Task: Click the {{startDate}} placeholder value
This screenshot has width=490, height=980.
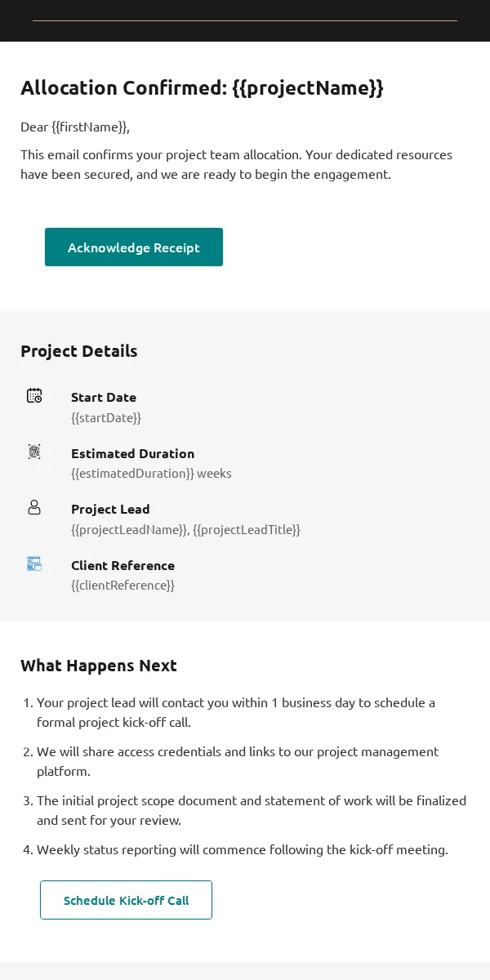Action: (106, 417)
